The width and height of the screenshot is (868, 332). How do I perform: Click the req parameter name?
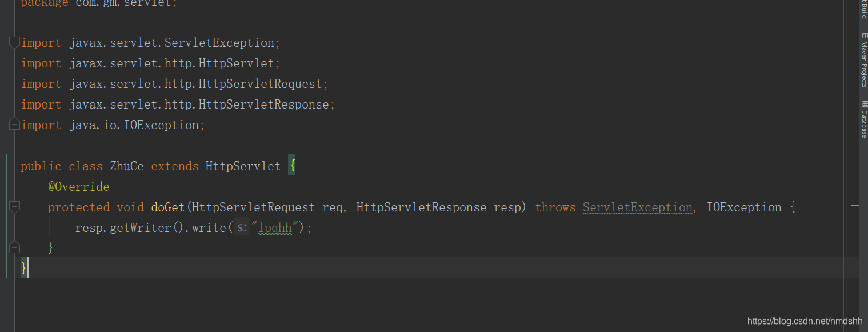coord(333,207)
